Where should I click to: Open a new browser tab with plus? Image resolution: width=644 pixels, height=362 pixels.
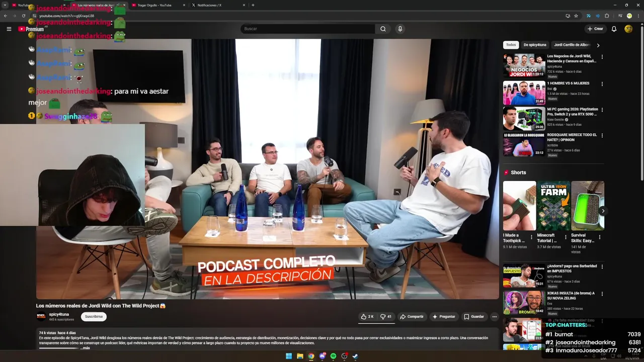pyautogui.click(x=253, y=5)
